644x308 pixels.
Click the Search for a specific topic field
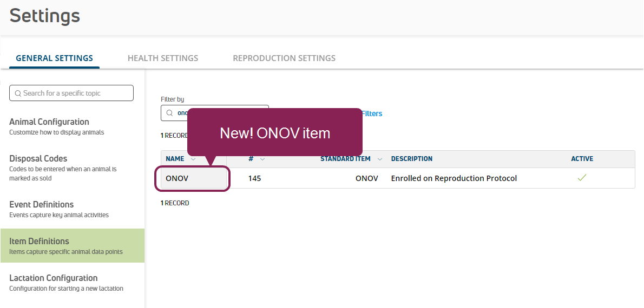click(71, 93)
